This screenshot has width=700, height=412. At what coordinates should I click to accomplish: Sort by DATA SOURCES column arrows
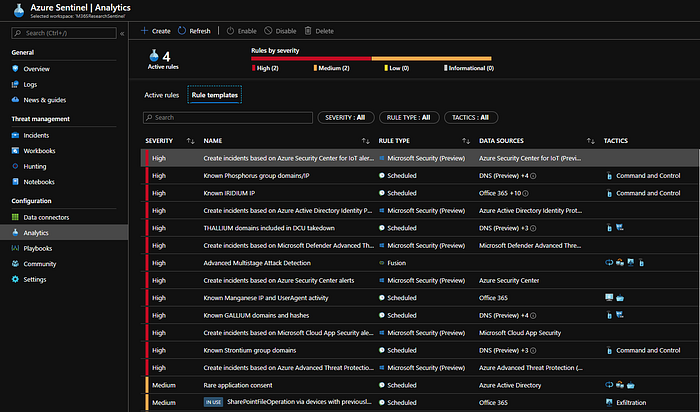(x=591, y=141)
